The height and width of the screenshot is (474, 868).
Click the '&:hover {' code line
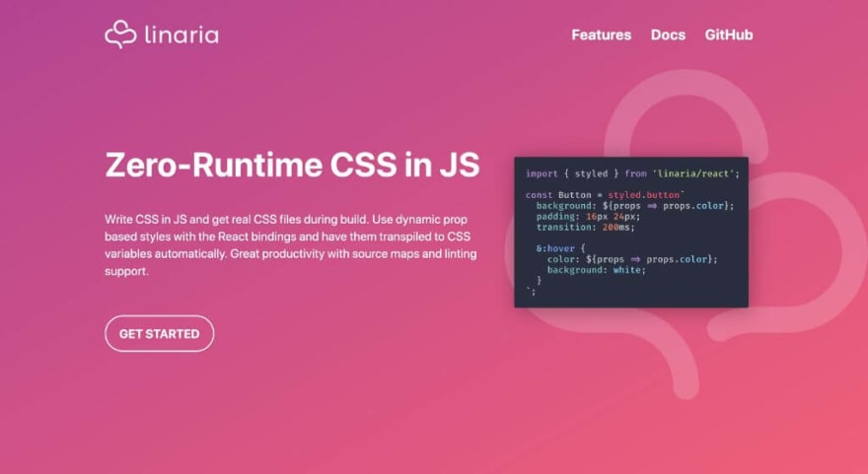pyautogui.click(x=561, y=248)
